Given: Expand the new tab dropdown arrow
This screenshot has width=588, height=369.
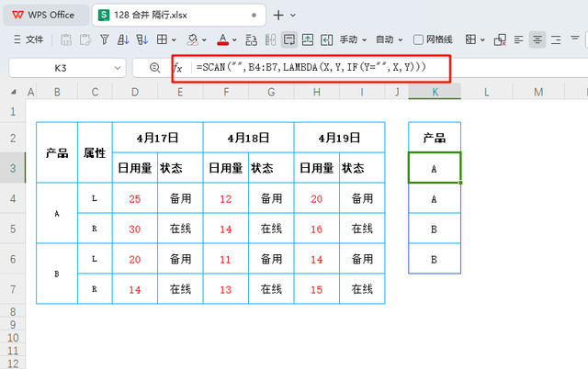Looking at the screenshot, I should 293,16.
